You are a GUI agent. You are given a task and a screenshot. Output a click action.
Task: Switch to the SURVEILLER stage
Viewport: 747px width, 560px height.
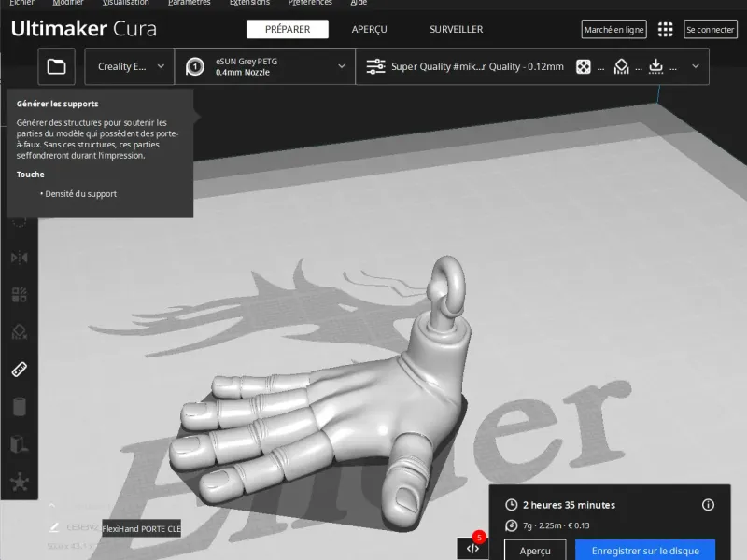pos(456,30)
